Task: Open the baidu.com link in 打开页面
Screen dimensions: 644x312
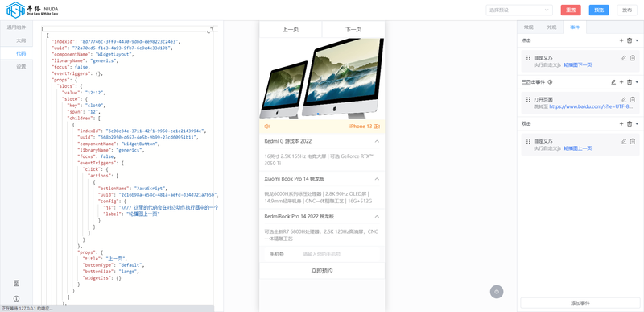Action: click(591, 106)
